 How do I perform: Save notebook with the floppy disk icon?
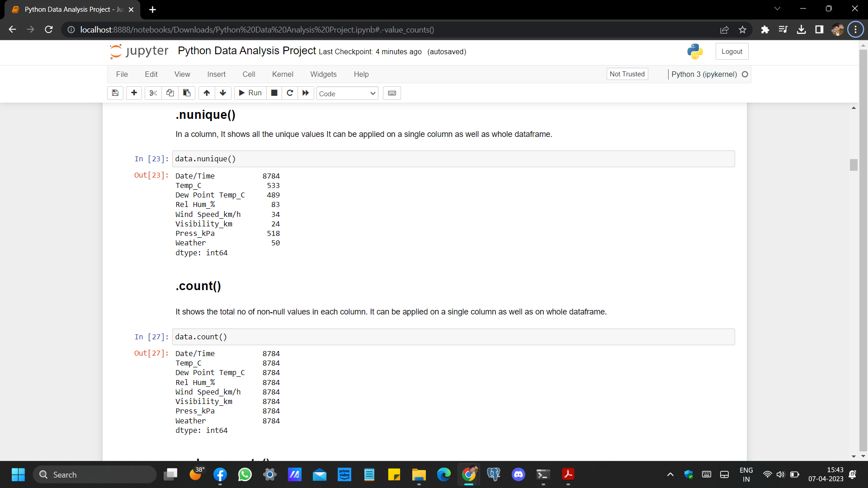(x=115, y=93)
